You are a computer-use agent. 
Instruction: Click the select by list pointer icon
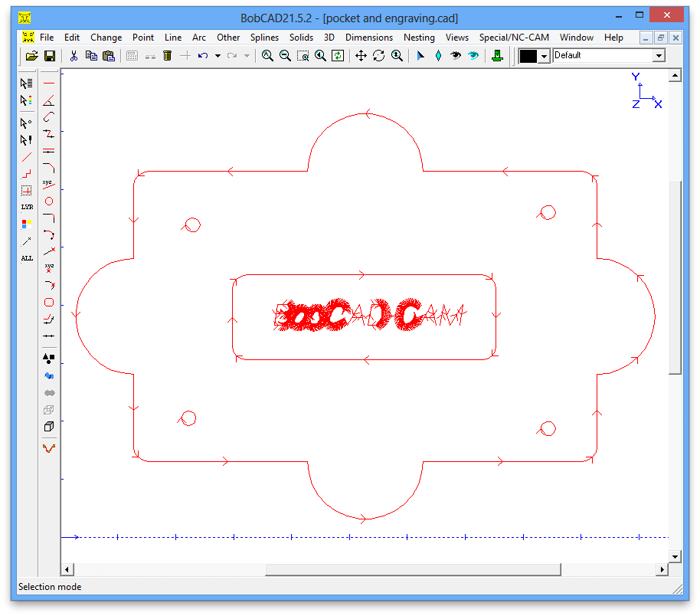pyautogui.click(x=26, y=83)
